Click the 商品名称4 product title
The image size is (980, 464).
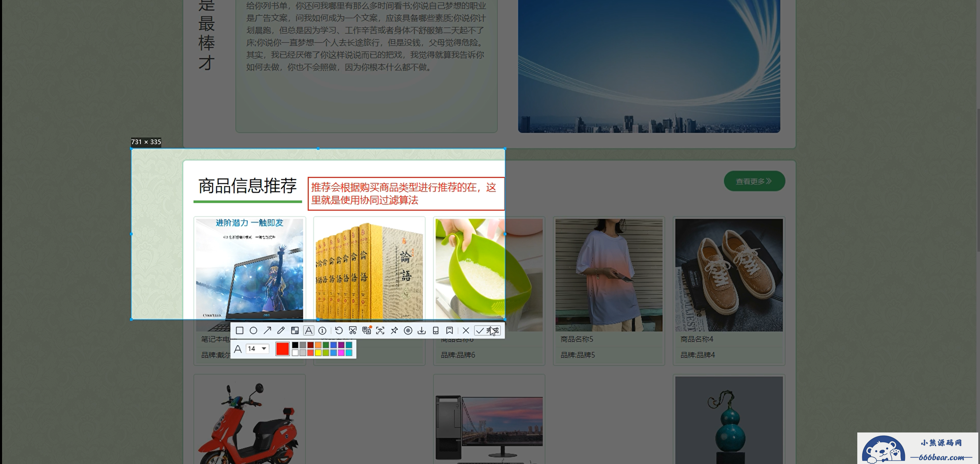tap(697, 339)
